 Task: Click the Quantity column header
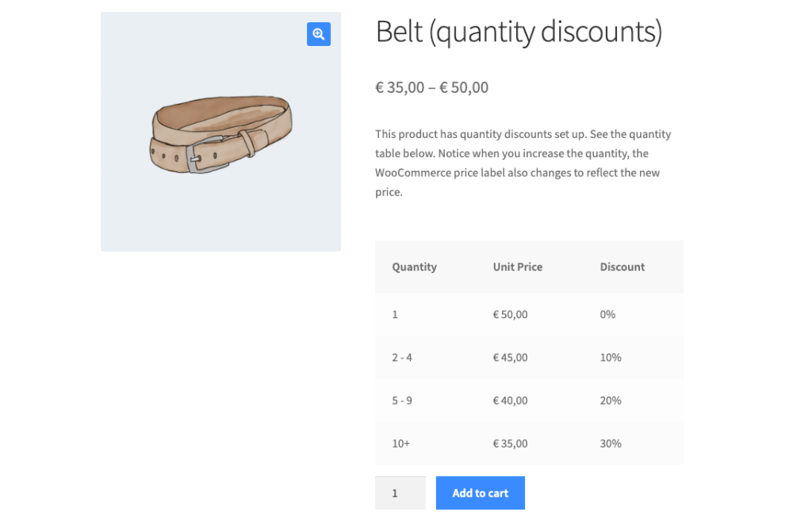tap(414, 267)
